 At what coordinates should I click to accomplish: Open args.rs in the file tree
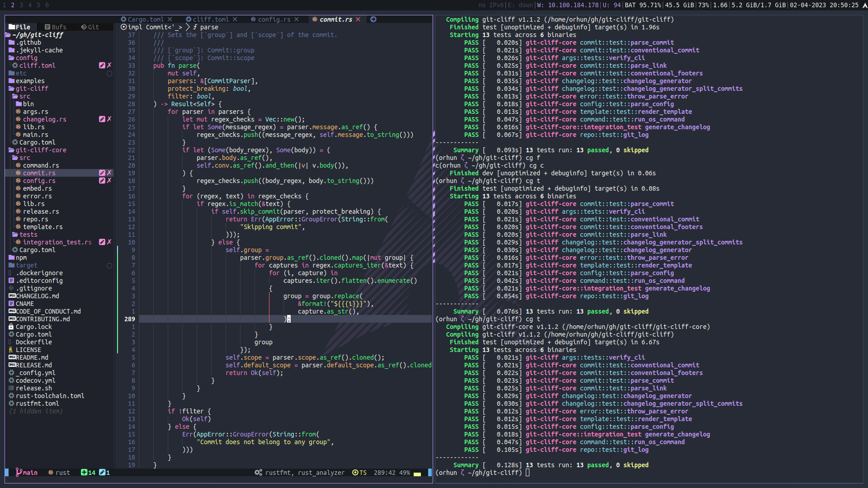pyautogui.click(x=35, y=112)
